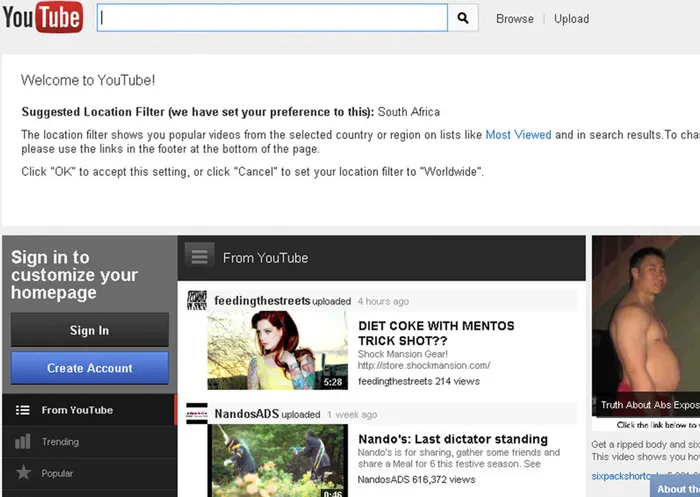Click the Popular star icon

click(x=23, y=472)
